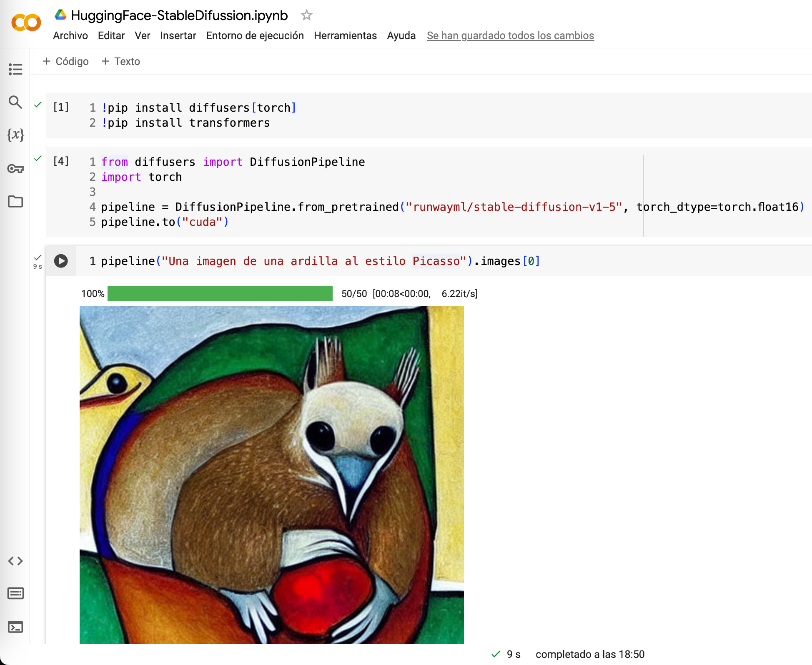812x665 pixels.
Task: Open the code snippets panel
Action: (15, 561)
